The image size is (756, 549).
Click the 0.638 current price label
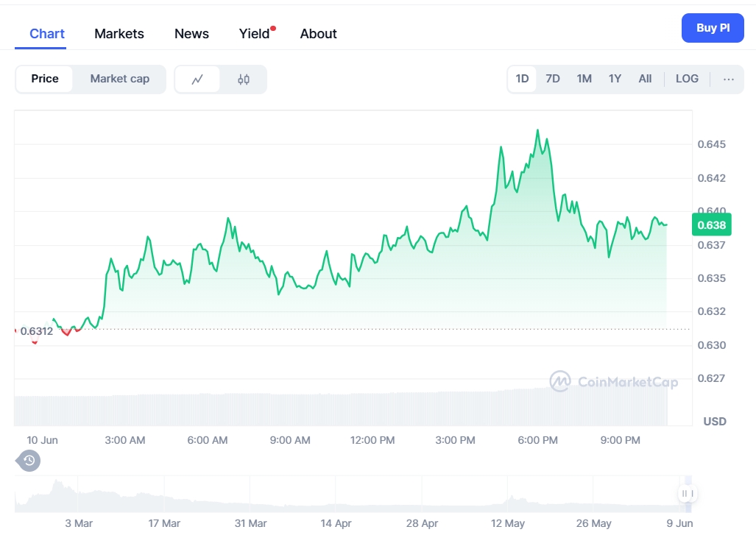coord(711,225)
